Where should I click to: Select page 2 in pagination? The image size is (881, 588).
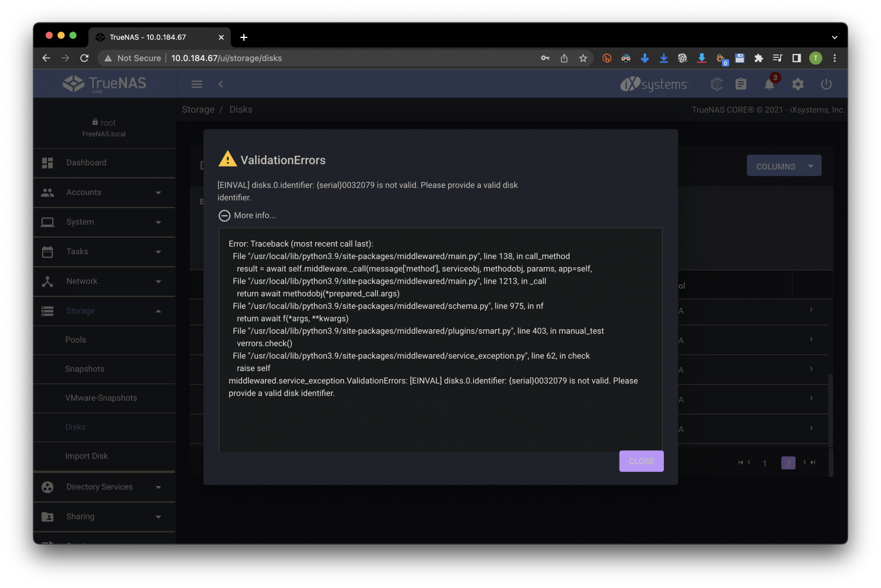click(788, 463)
